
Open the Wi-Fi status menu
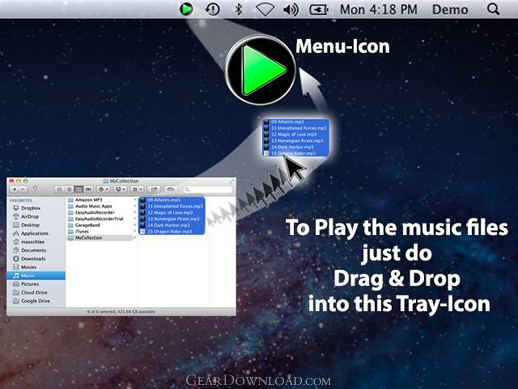pos(265,10)
